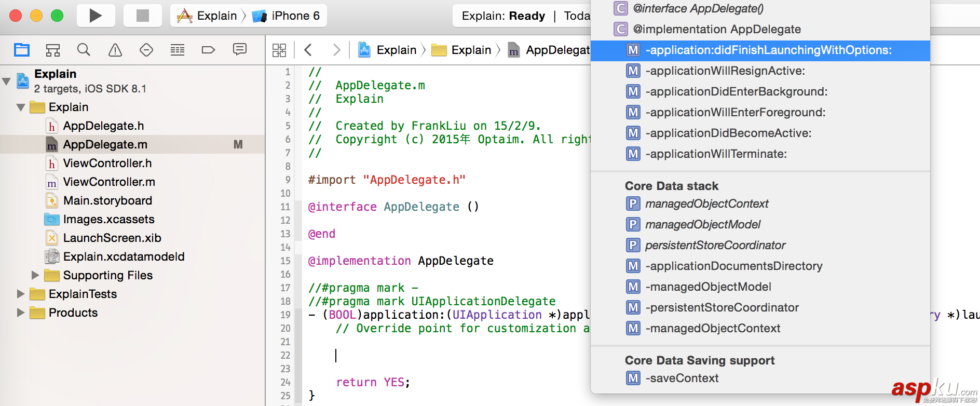Show the Issue navigator warning icon
Viewport: 980px width, 406px height.
click(x=115, y=50)
